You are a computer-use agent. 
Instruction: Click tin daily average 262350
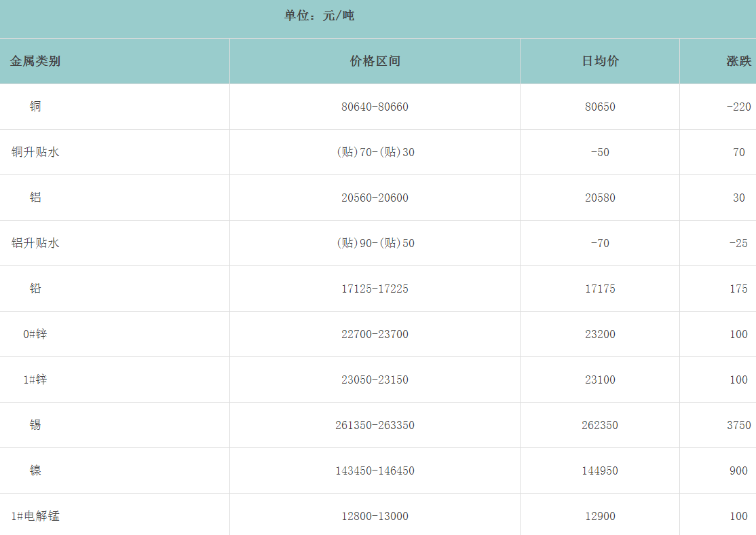[600, 425]
